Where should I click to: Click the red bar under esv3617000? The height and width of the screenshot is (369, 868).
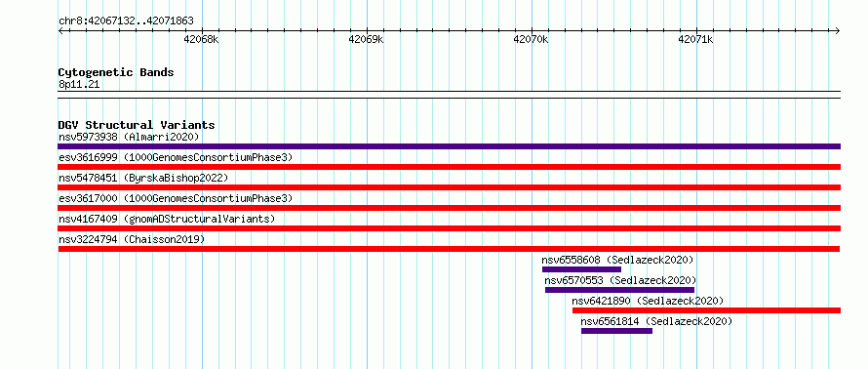pyautogui.click(x=449, y=208)
